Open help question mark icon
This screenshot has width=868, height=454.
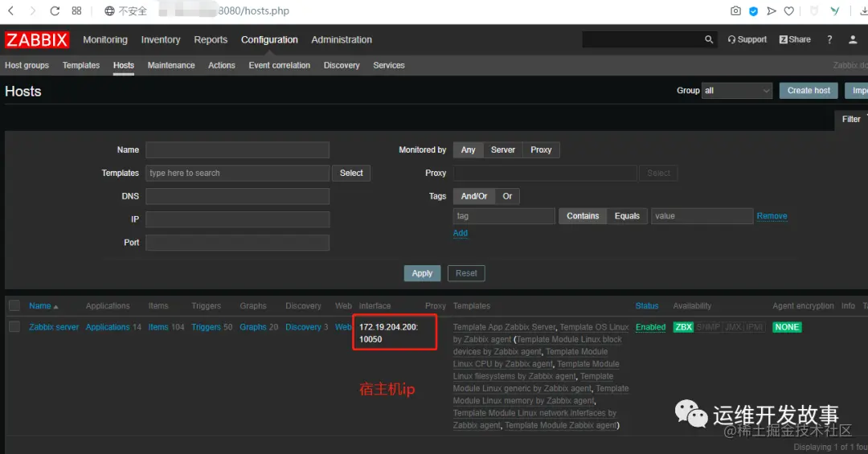(x=829, y=39)
